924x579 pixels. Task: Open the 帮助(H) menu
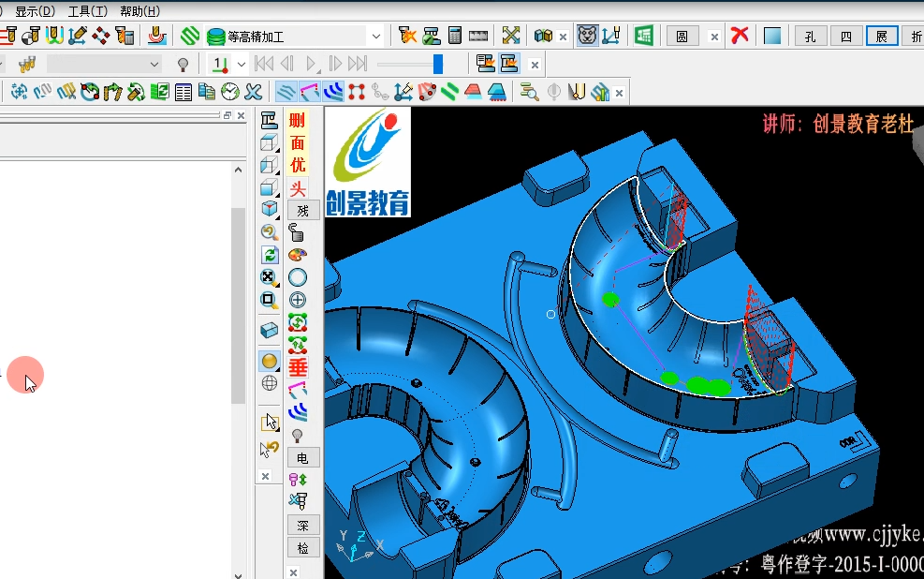click(x=139, y=11)
